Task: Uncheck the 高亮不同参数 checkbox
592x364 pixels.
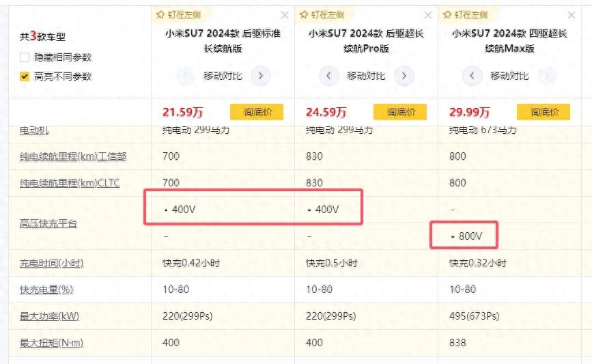Action: pyautogui.click(x=25, y=76)
